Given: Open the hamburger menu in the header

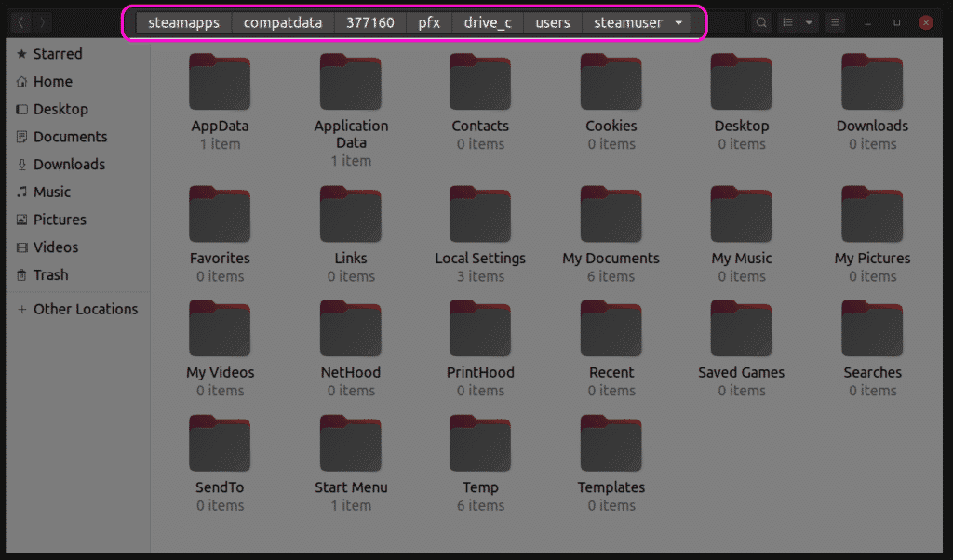Looking at the screenshot, I should pyautogui.click(x=835, y=23).
